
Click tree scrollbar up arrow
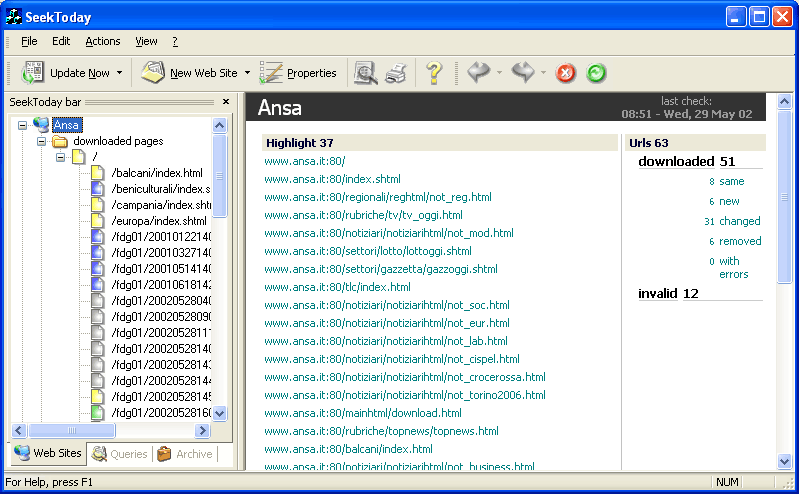[220, 125]
